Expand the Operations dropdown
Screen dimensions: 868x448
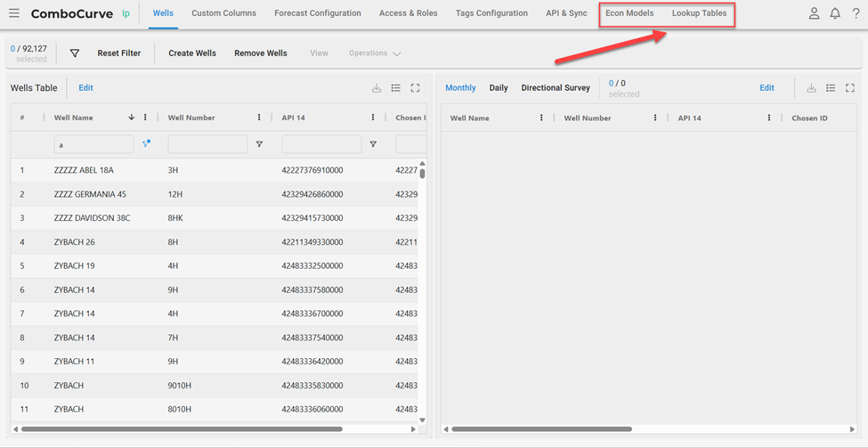click(x=375, y=53)
